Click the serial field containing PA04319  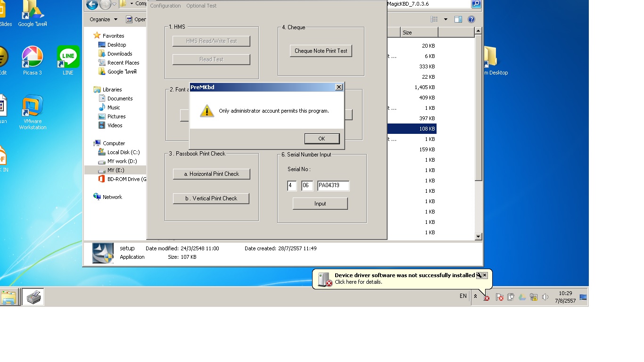(333, 186)
